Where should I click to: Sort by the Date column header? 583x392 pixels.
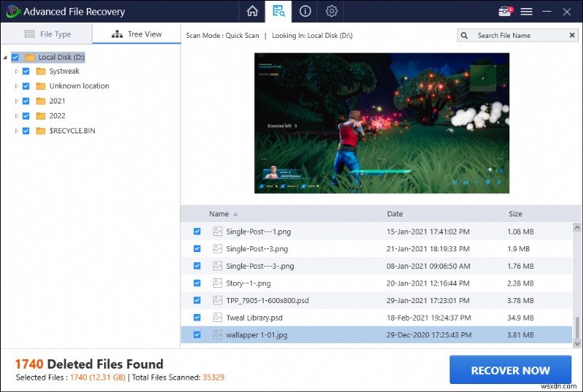(394, 214)
